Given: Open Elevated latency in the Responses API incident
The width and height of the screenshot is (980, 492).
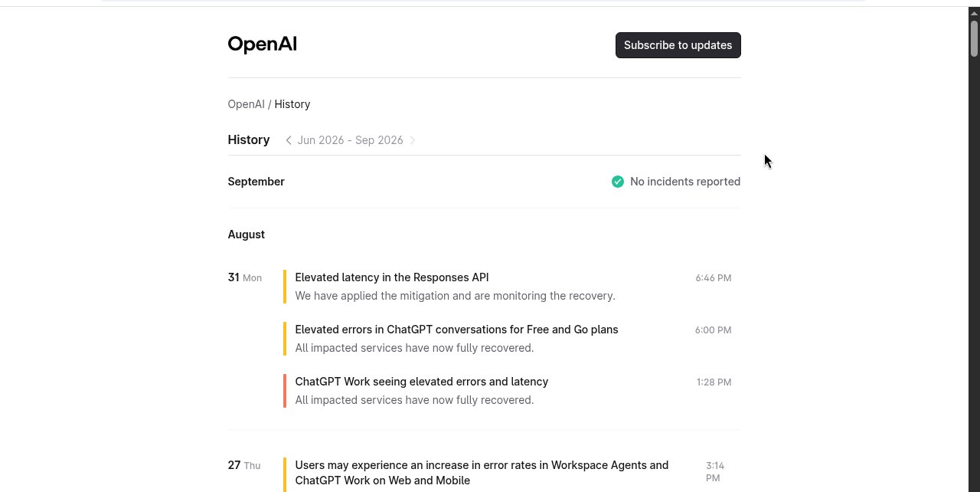Looking at the screenshot, I should [x=391, y=277].
